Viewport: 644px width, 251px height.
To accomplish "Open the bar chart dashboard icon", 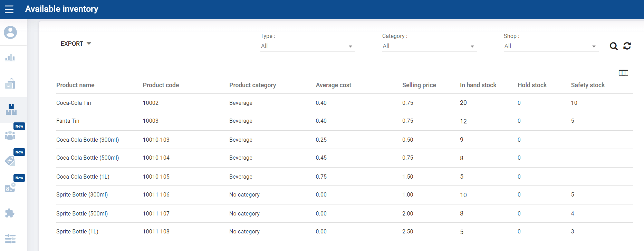I will point(10,58).
